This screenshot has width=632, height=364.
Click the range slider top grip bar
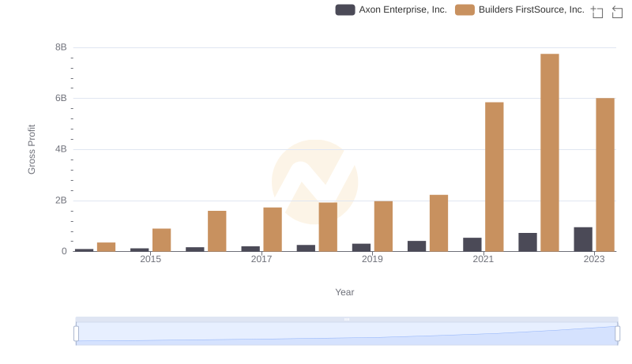[347, 319]
